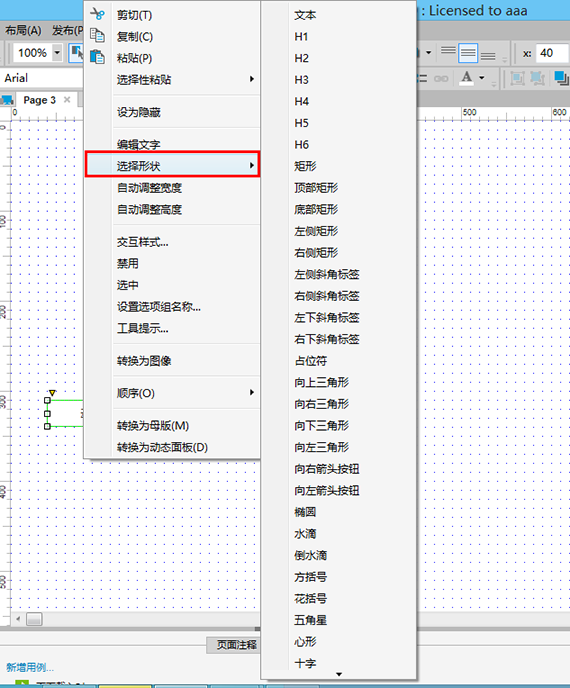
Task: Click the Group objects icon
Action: pos(517,79)
